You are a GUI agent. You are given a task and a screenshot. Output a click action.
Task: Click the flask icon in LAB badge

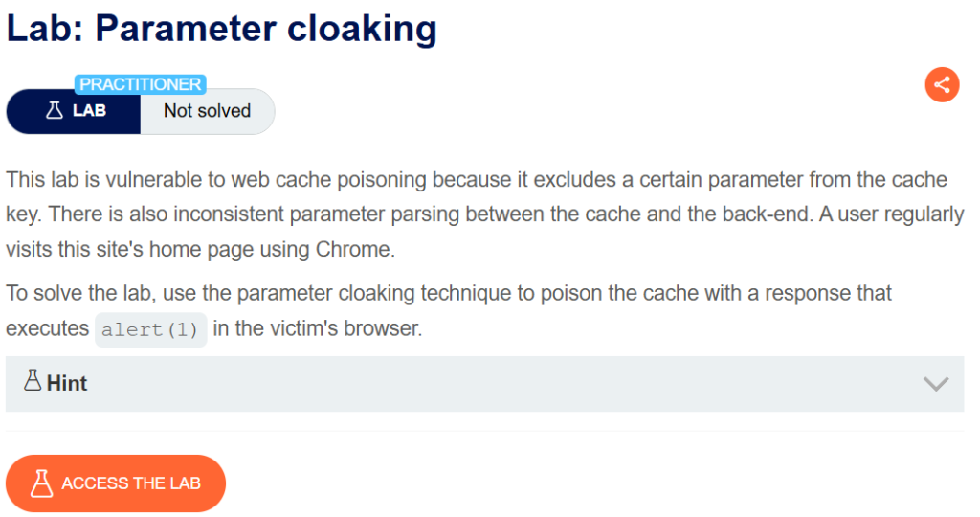tap(54, 111)
